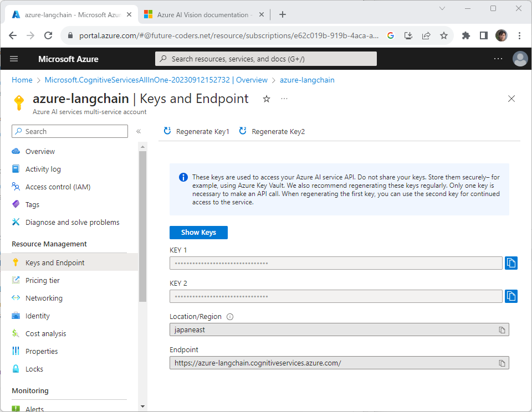Screen dimensions: 532x412
Task: Click the share page icon
Action: coord(426,35)
